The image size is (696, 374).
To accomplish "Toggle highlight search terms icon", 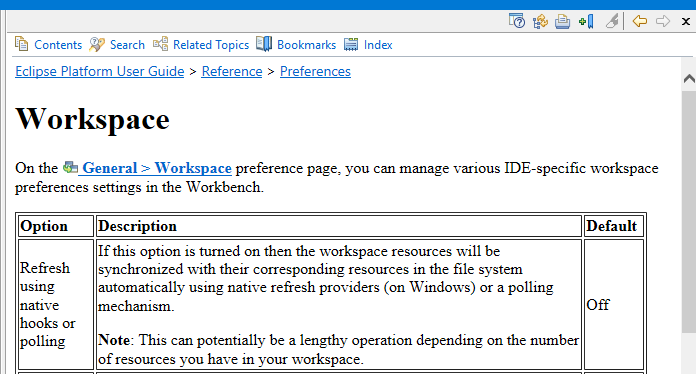I will tap(613, 21).
